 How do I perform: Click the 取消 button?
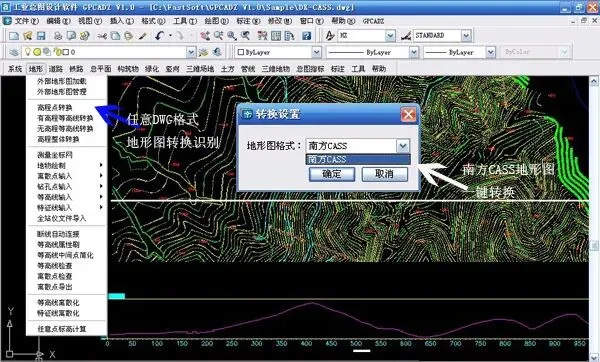pos(385,174)
